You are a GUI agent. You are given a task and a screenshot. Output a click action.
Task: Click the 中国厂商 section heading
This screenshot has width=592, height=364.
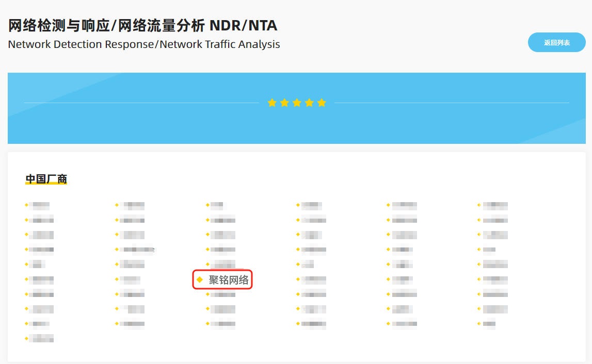click(x=46, y=179)
